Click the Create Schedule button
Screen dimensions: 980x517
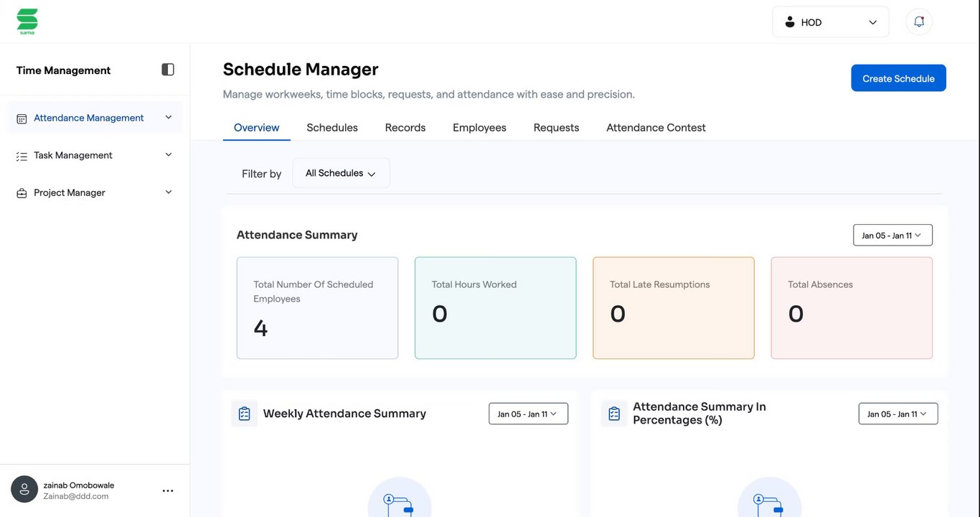[898, 78]
